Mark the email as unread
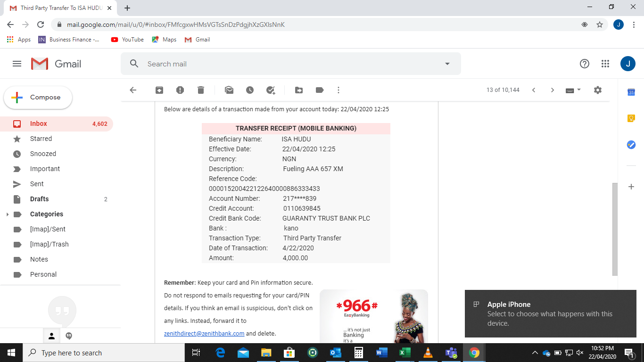Viewport: 644px width, 362px height. pyautogui.click(x=229, y=90)
